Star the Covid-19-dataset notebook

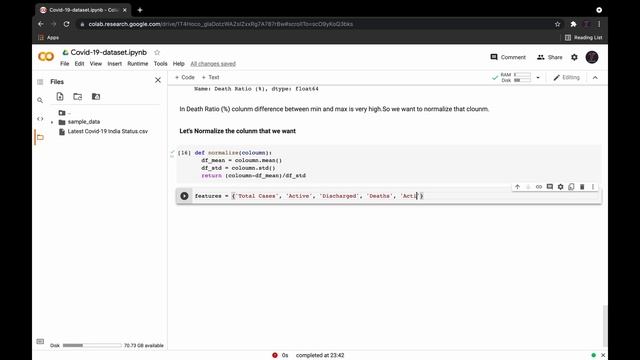tap(157, 52)
